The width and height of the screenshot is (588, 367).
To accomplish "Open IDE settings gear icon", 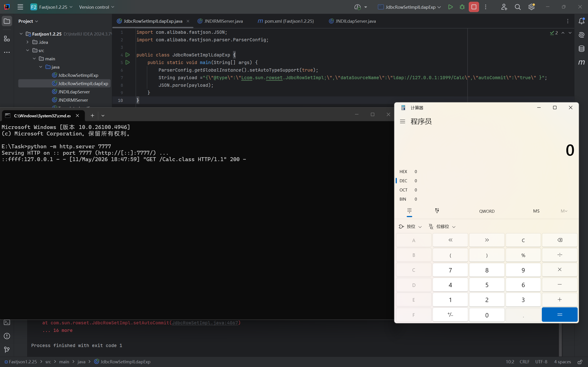I will click(531, 7).
